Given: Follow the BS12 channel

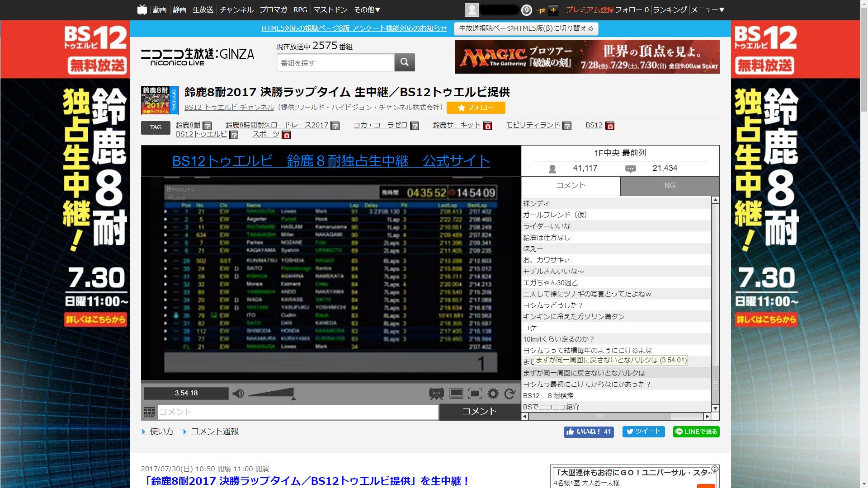Looking at the screenshot, I should 476,108.
